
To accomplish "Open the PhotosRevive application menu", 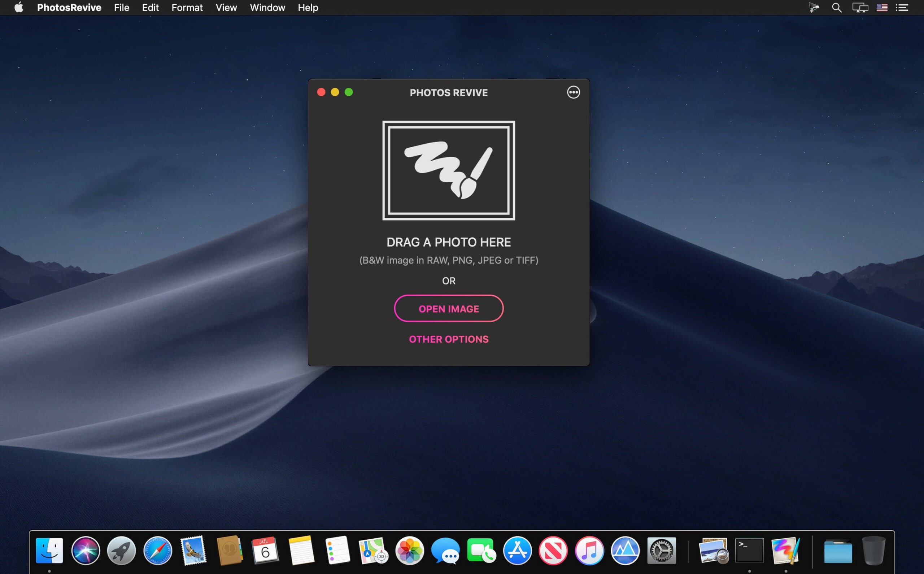I will (x=69, y=7).
